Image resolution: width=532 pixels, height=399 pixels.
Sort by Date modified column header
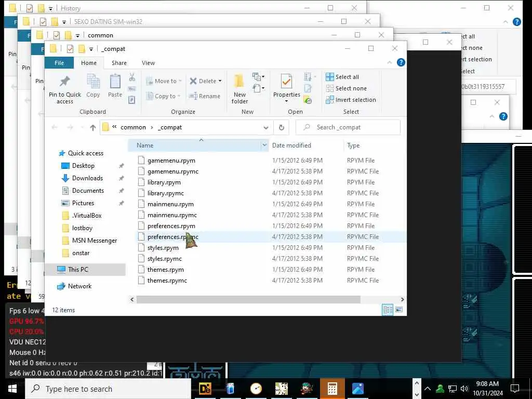pyautogui.click(x=291, y=145)
